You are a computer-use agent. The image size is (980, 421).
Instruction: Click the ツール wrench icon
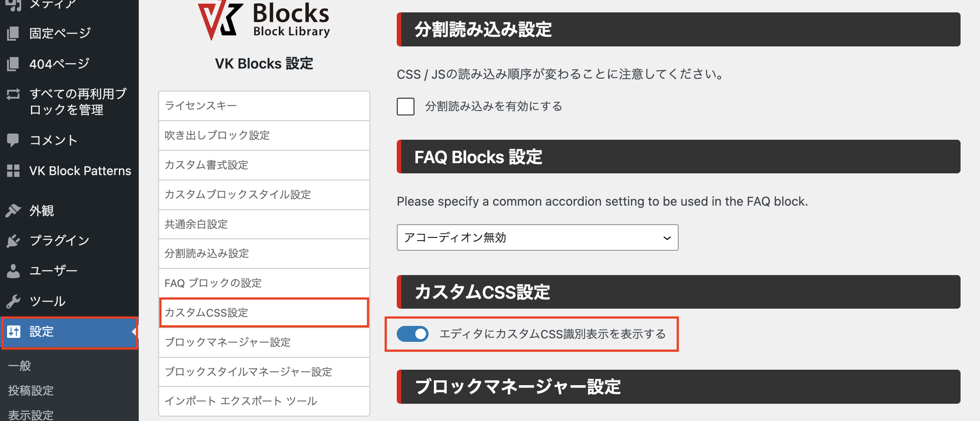tap(13, 301)
